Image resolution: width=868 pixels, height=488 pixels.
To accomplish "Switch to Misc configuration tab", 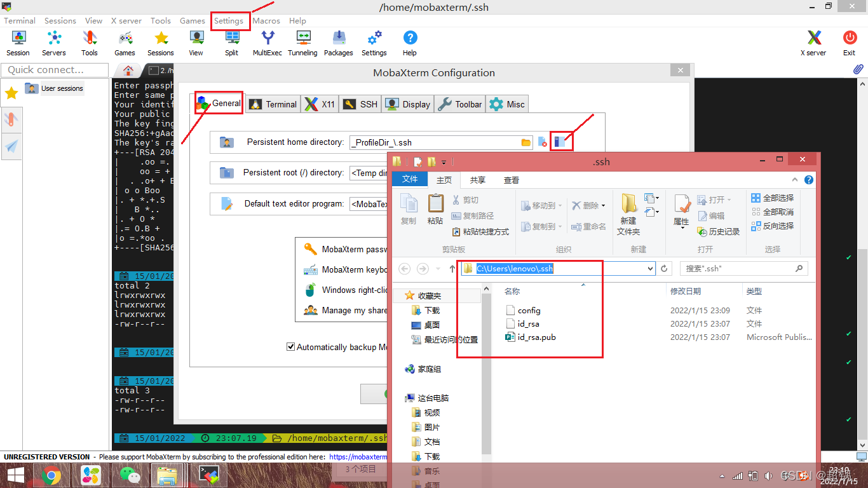I will (x=507, y=104).
